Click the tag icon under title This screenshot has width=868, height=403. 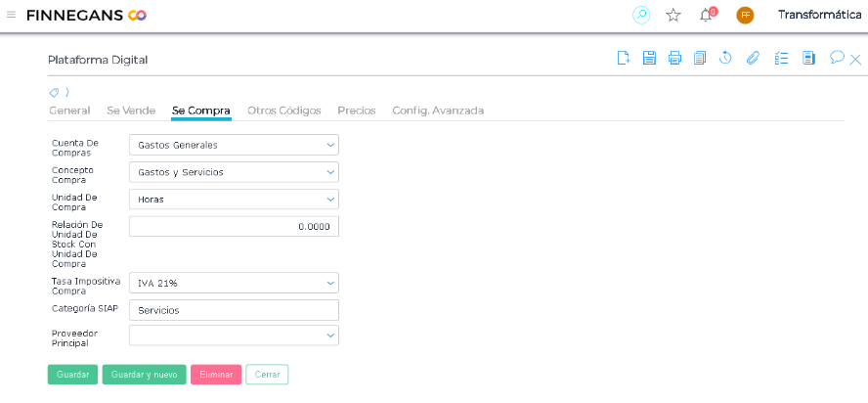click(x=55, y=92)
